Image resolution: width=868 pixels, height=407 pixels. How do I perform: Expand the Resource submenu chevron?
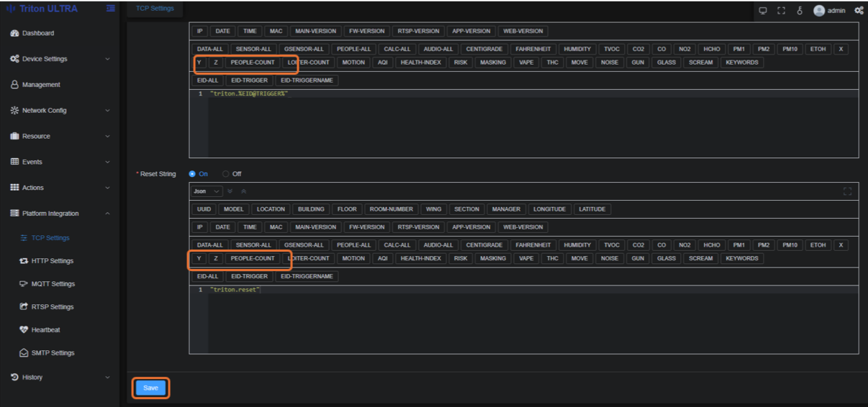108,136
